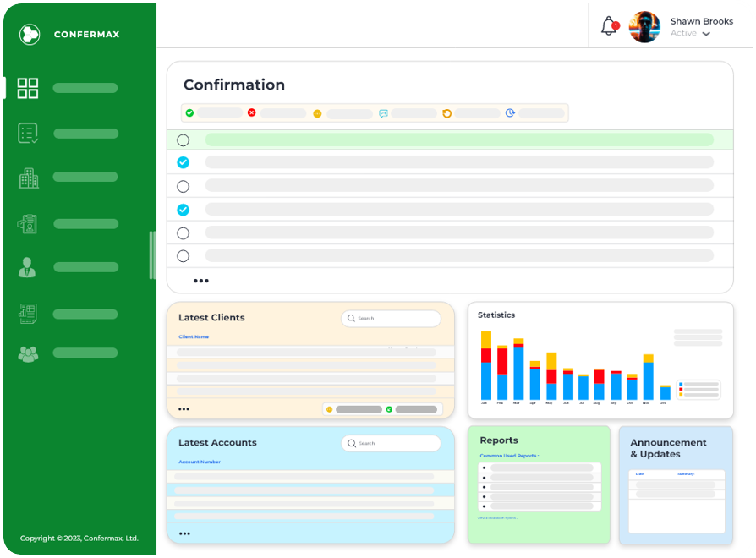Screen dimensions: 756x558
Task: Open the office buildings sidebar icon
Action: click(x=28, y=178)
